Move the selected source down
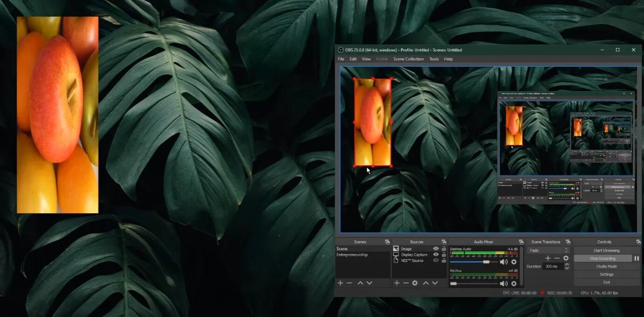Viewport: 644px width, 317px height. (434, 283)
